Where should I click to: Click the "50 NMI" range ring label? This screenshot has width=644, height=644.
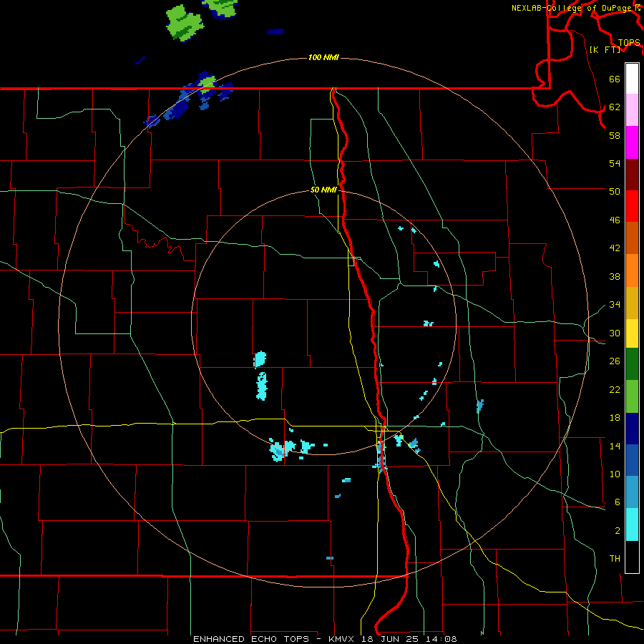(x=323, y=190)
